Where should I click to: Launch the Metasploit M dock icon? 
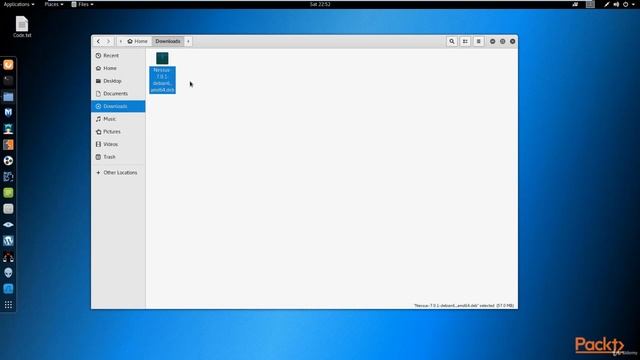(8, 113)
